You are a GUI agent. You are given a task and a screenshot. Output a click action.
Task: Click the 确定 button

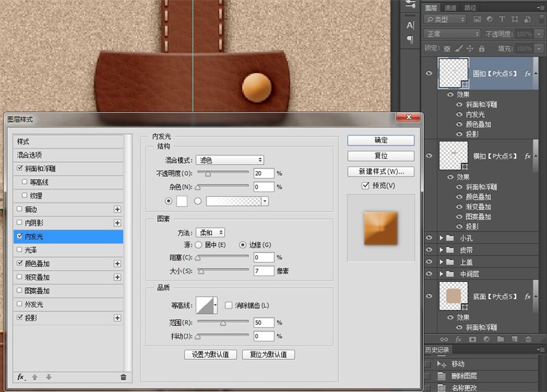coord(381,140)
